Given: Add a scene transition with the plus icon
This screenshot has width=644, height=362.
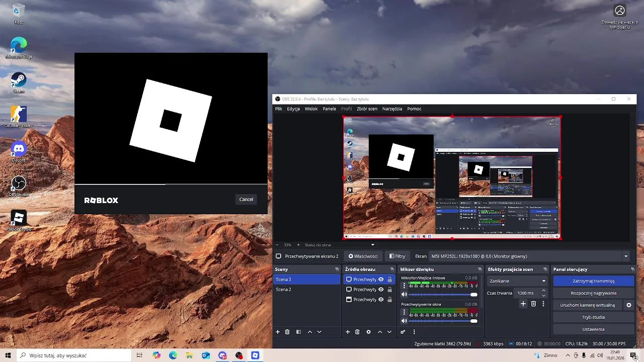Looking at the screenshot, I should [523, 304].
